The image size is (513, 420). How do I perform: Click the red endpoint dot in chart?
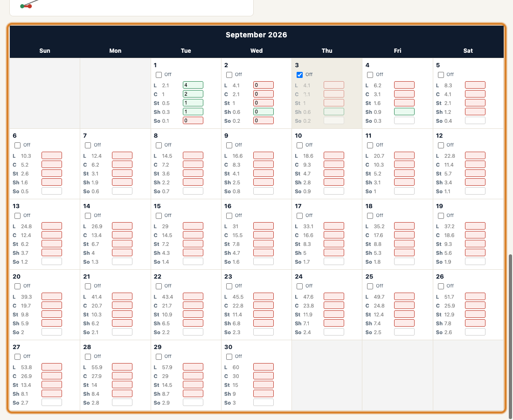click(29, 6)
